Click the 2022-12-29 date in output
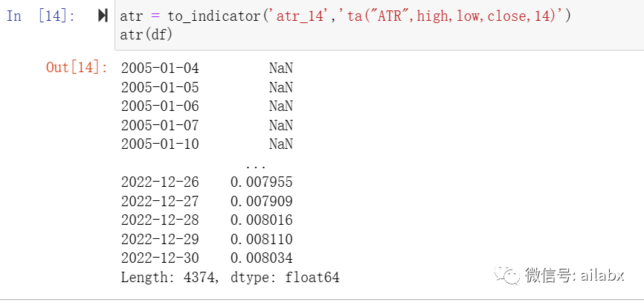This screenshot has height=303, width=644. coord(160,239)
